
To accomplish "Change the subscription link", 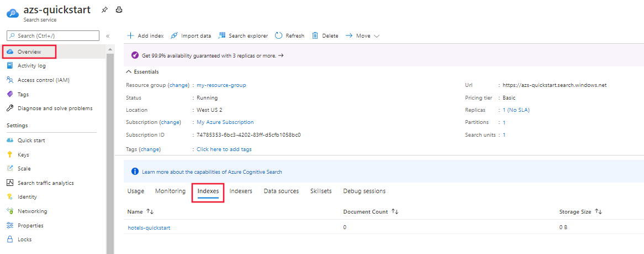I will [170, 122].
